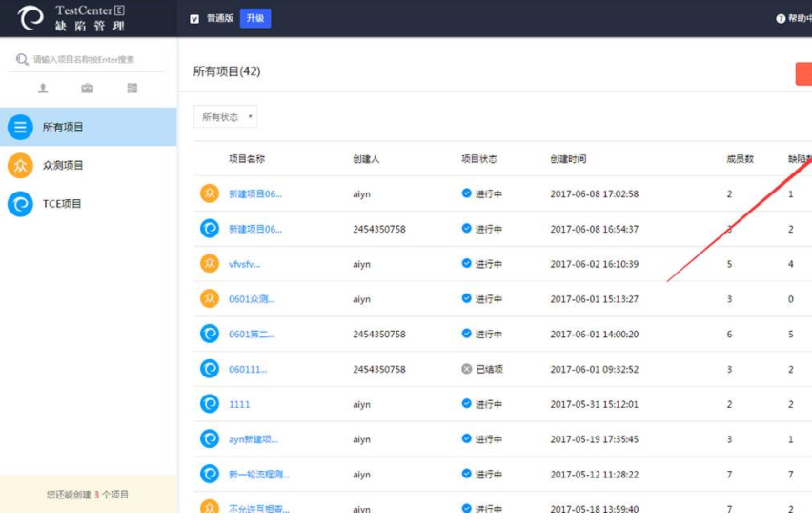Click creator 2454350758 in 060111 row
Image resolution: width=812 pixels, height=528 pixels.
coord(379,370)
